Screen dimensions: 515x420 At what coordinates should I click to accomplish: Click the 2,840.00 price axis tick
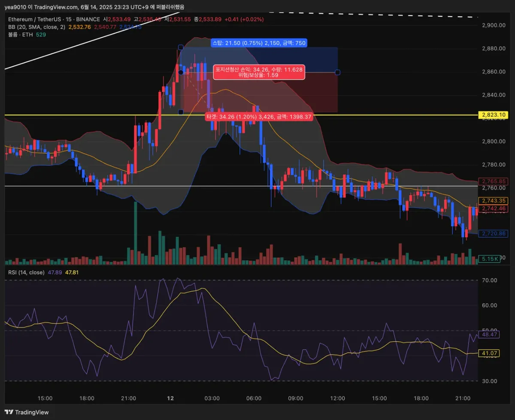493,95
